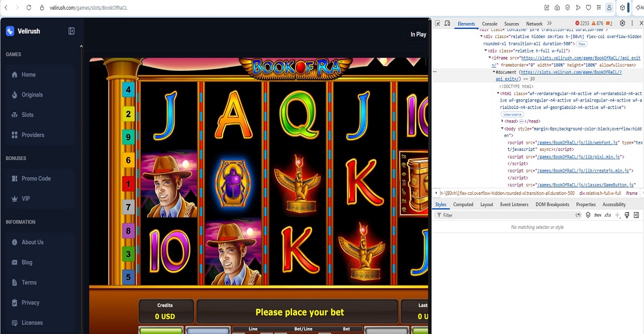Toggle the :hov element state button
Image resolution: width=644 pixels, height=334 pixels.
tap(597, 215)
